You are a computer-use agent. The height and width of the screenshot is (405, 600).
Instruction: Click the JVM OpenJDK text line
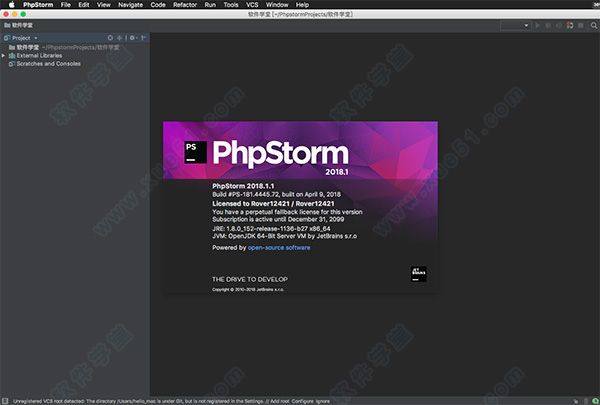[x=285, y=236]
